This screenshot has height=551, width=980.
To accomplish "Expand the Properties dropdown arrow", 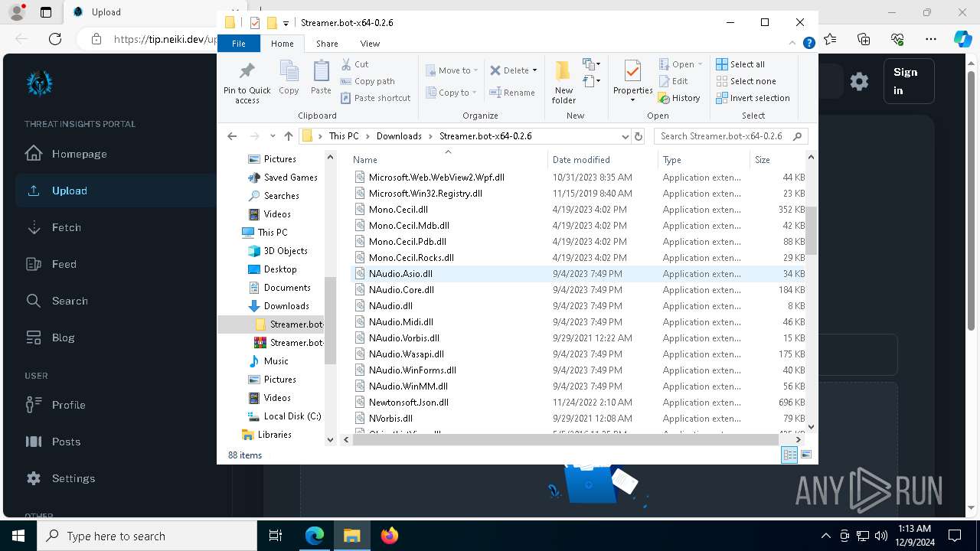I will click(x=632, y=99).
